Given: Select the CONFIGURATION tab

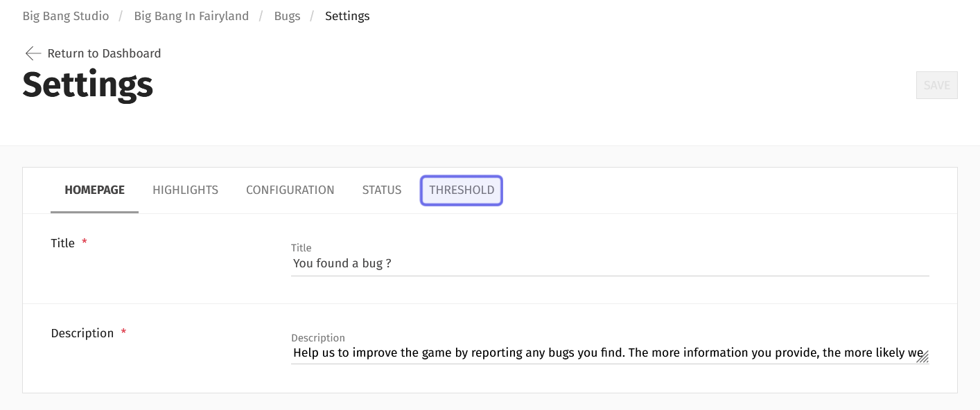Looking at the screenshot, I should coord(290,190).
